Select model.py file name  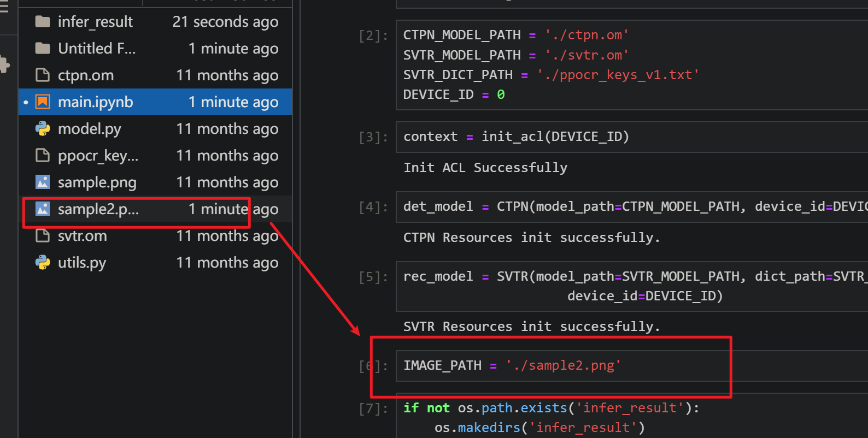(x=90, y=129)
